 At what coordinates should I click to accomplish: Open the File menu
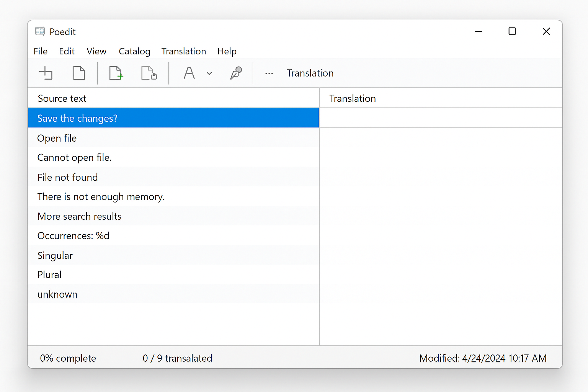coord(40,51)
